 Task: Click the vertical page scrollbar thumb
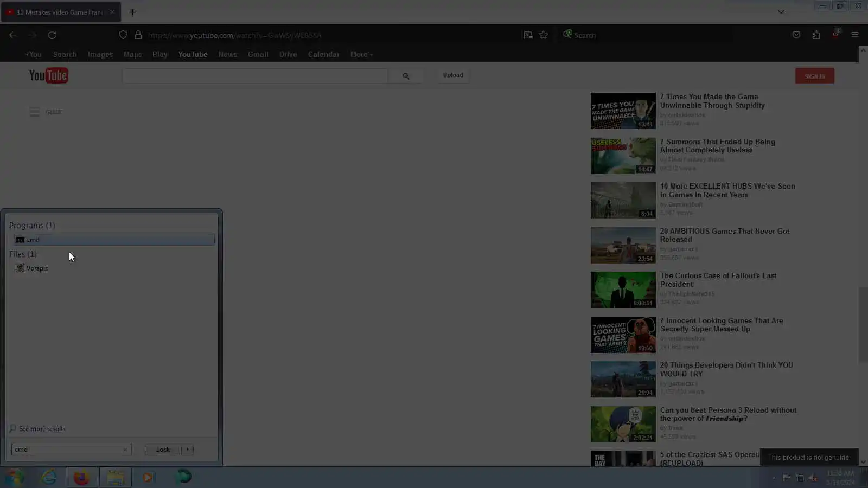point(863,325)
